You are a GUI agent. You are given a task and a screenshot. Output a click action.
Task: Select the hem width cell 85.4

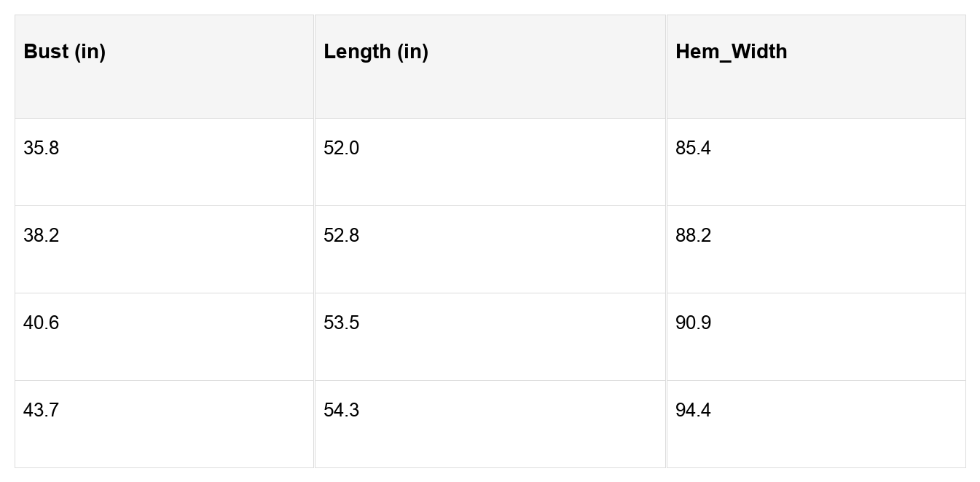(693, 149)
